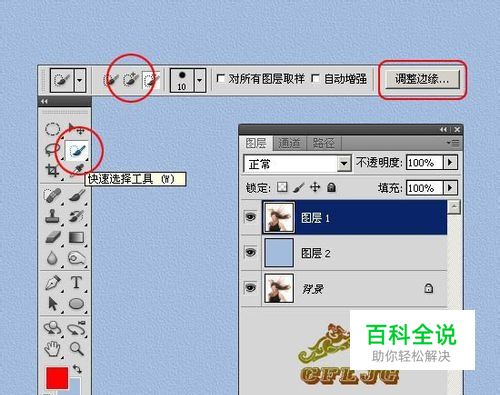The image size is (500, 395).
Task: Select the 3D Rotate tool
Action: pyautogui.click(x=52, y=328)
